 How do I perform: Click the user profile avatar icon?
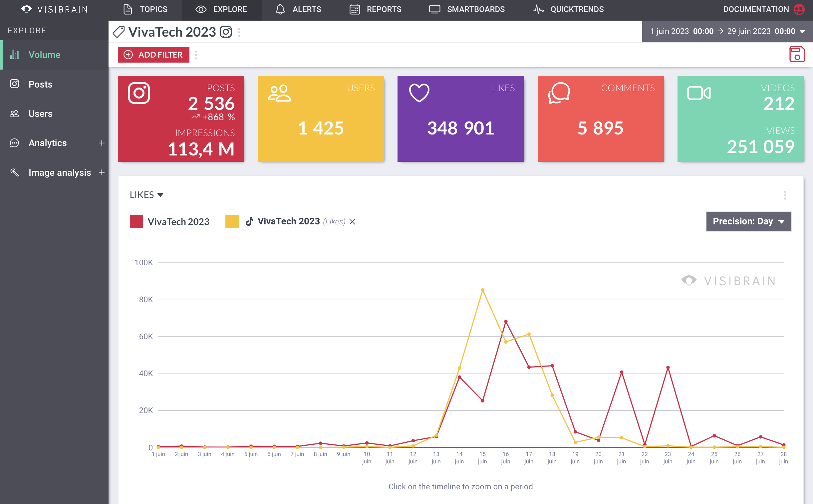[x=799, y=9]
